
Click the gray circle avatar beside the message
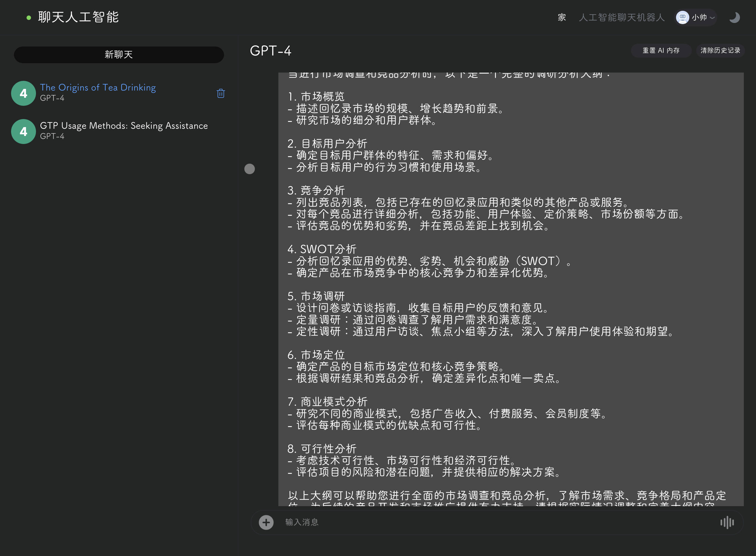(x=250, y=169)
